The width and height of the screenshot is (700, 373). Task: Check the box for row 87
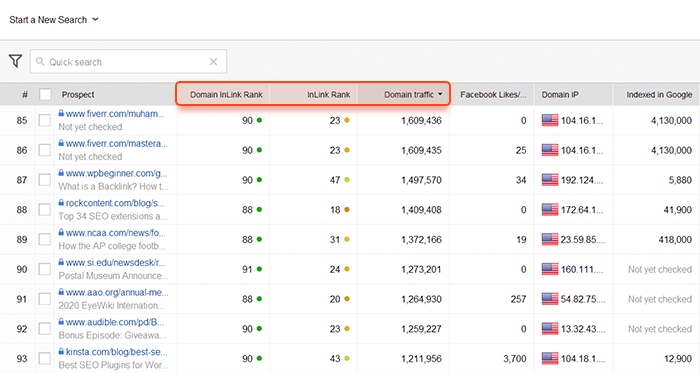click(45, 180)
